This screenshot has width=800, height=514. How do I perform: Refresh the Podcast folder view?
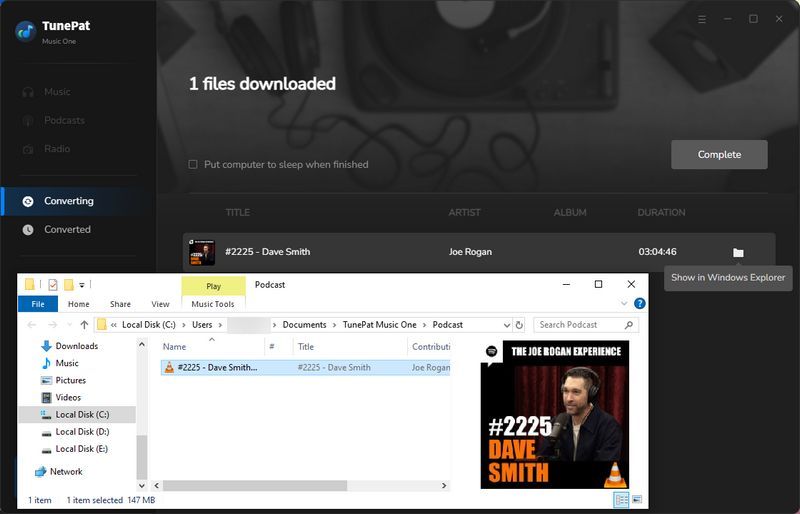(x=521, y=325)
